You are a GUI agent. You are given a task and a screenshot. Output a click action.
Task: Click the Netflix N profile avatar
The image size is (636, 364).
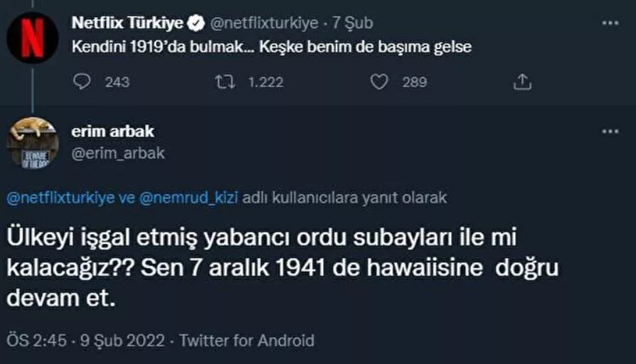coord(33,38)
